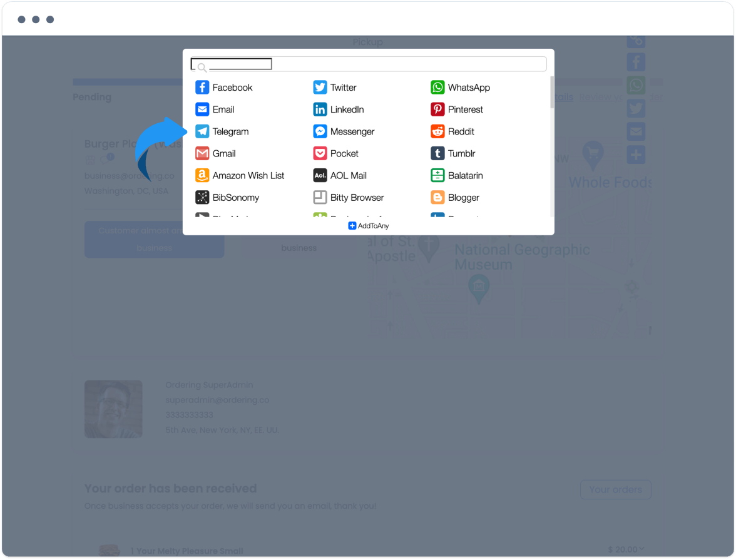Click the Twitter button in the side share bar
Image resolution: width=736 pixels, height=560 pixels.
[x=636, y=108]
